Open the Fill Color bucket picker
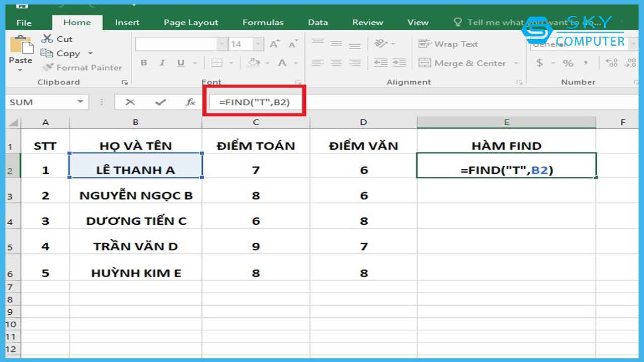Image resolution: width=644 pixels, height=362 pixels. (255, 63)
